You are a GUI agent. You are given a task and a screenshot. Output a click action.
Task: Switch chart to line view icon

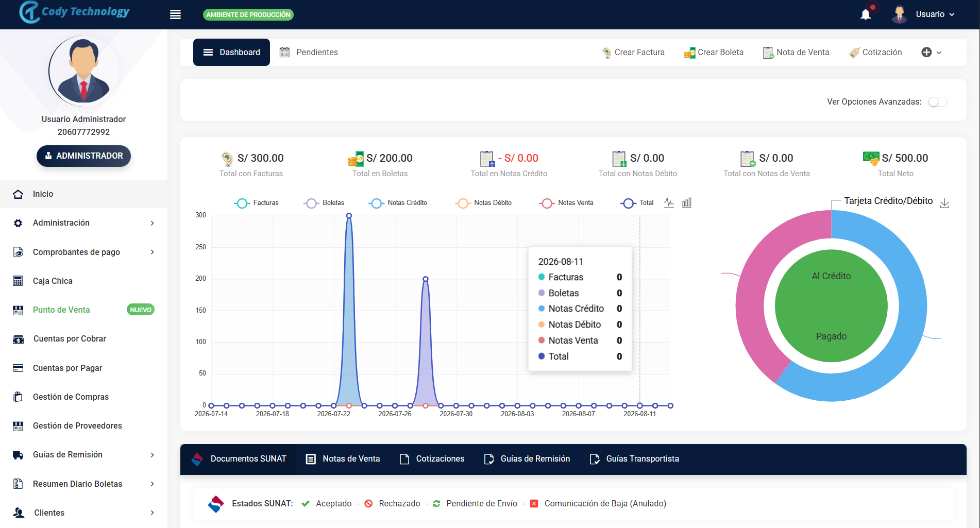click(x=669, y=202)
